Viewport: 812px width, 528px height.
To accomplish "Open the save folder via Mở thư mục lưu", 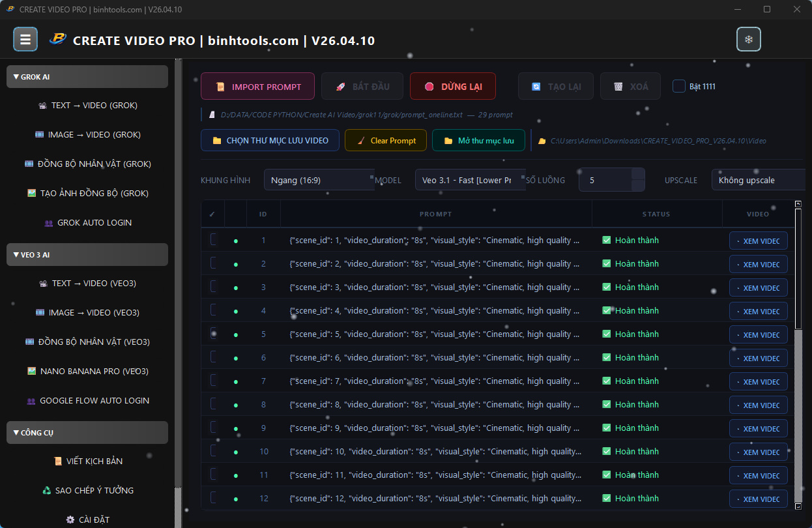I will pos(478,141).
